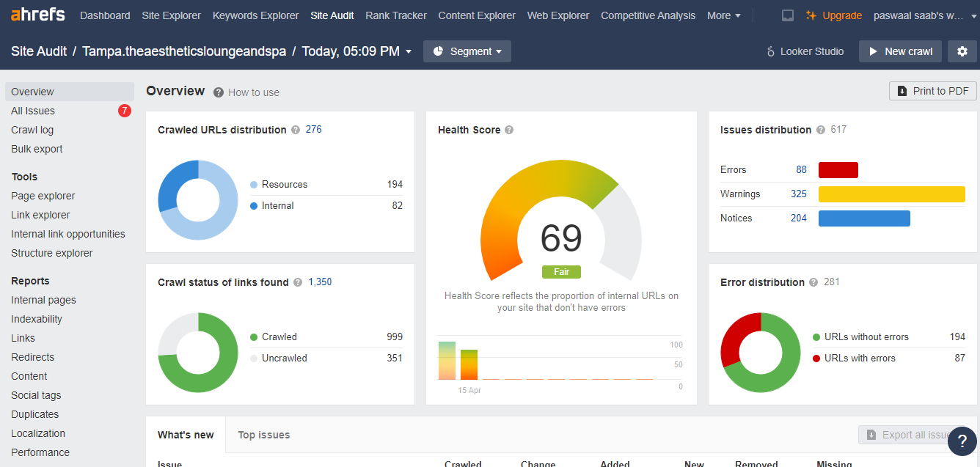The height and width of the screenshot is (467, 980).
Task: Click Site Audit in the breadcrumb
Action: (x=39, y=51)
